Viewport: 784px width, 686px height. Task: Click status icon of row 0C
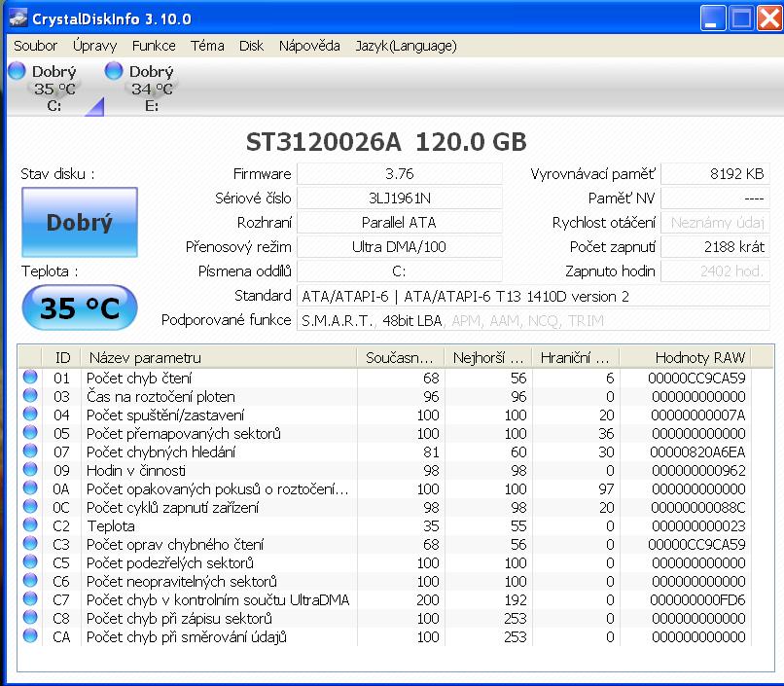(30, 507)
